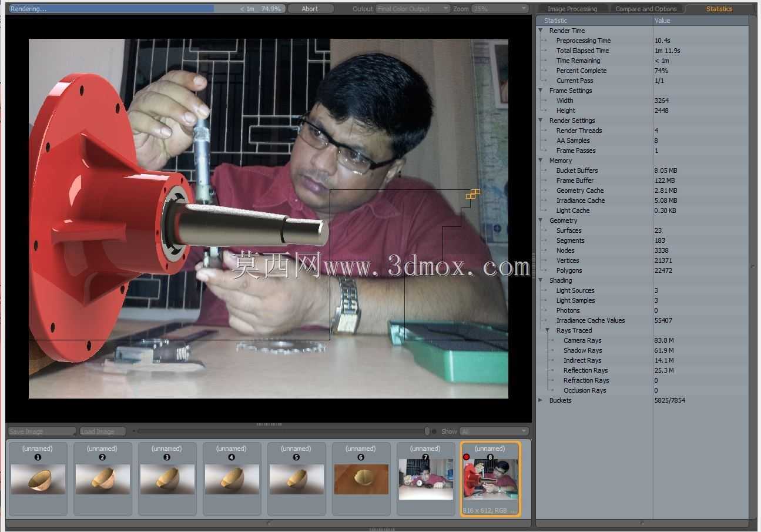Switch to the Compare and Options tab
The image size is (761, 532).
[646, 9]
